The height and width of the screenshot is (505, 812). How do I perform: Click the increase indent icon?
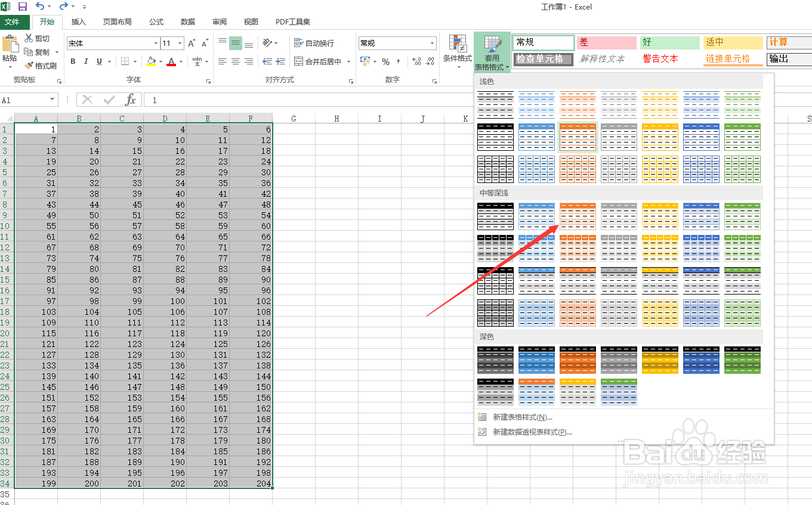280,61
